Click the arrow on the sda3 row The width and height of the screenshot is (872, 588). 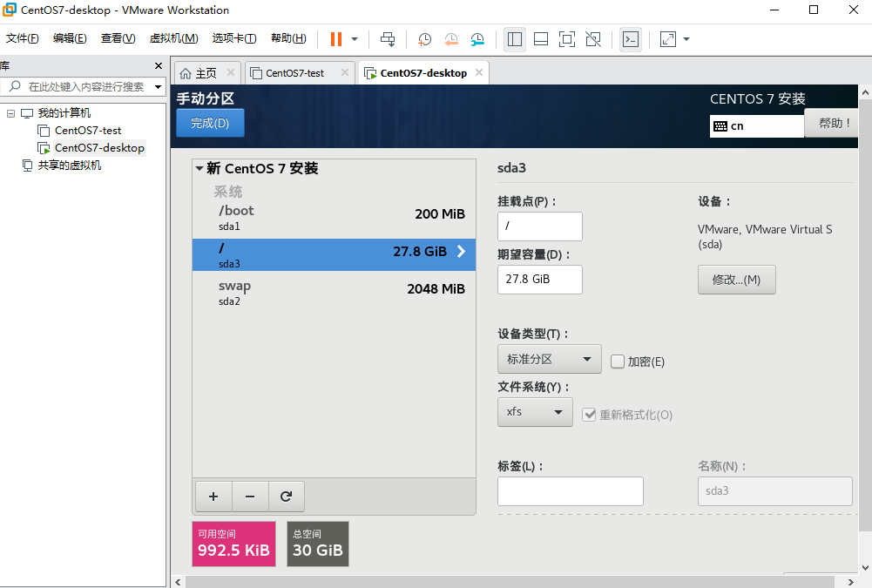click(461, 252)
